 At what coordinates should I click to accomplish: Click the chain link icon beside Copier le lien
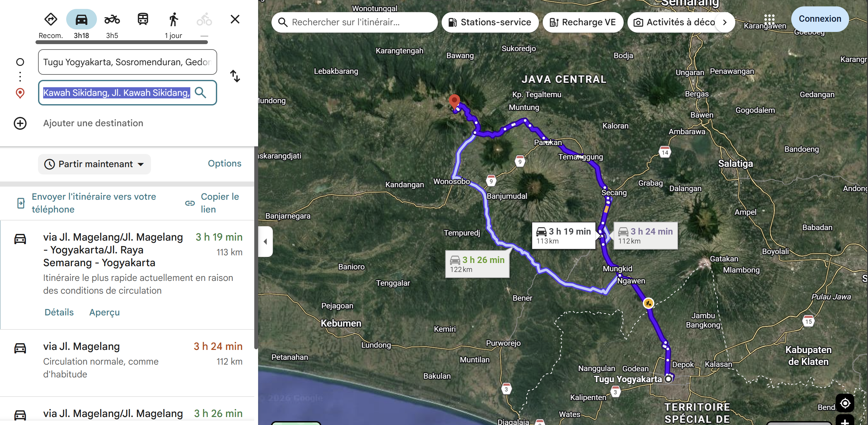pyautogui.click(x=190, y=203)
